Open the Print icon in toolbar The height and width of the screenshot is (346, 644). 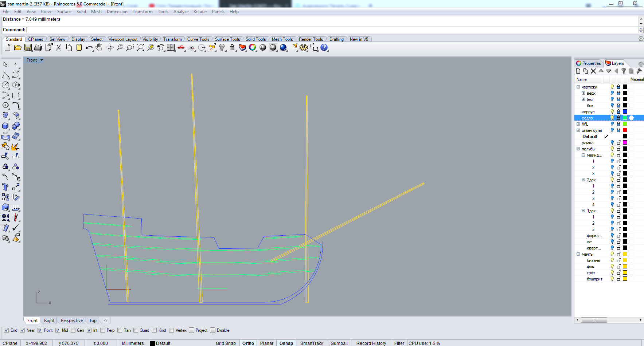coord(38,48)
